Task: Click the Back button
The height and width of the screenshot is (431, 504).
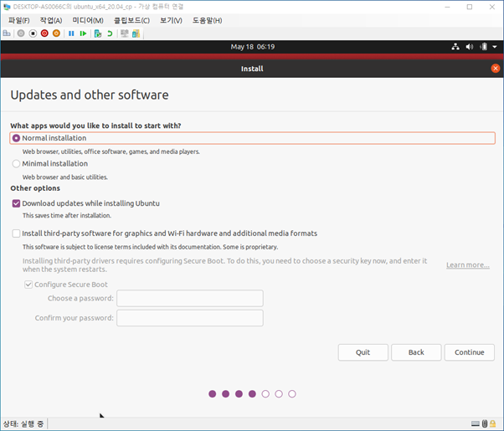Action: pos(416,352)
